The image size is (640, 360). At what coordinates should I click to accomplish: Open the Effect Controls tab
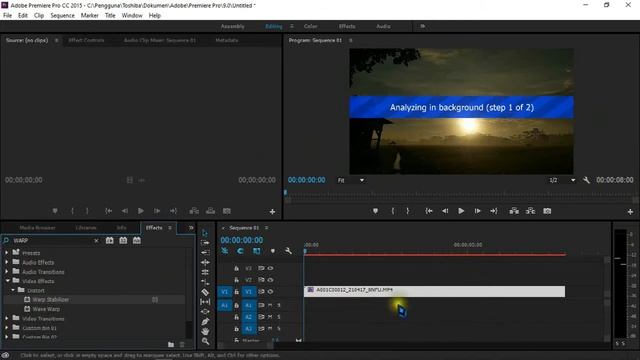[x=86, y=40]
